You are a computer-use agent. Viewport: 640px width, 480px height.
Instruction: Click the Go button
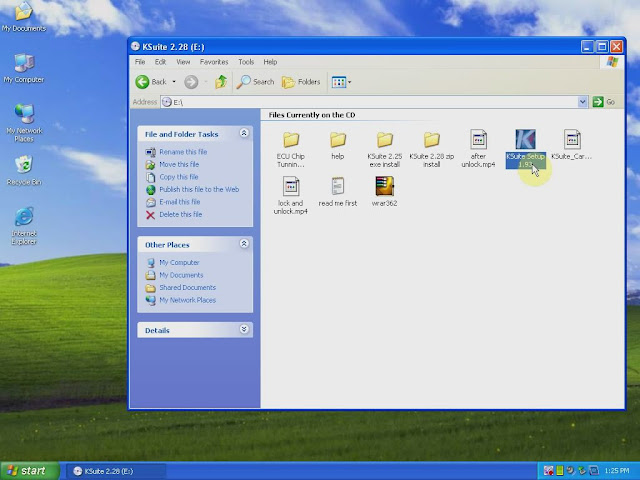[604, 102]
